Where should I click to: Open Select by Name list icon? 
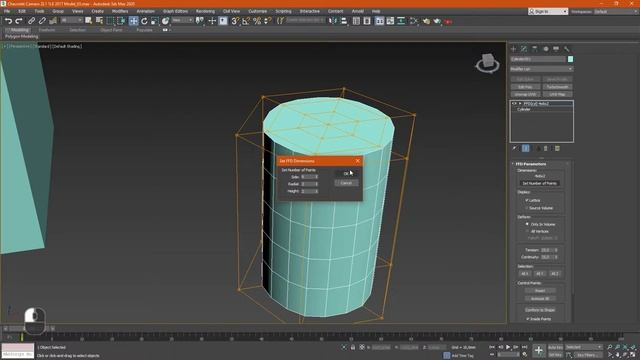pos(99,21)
